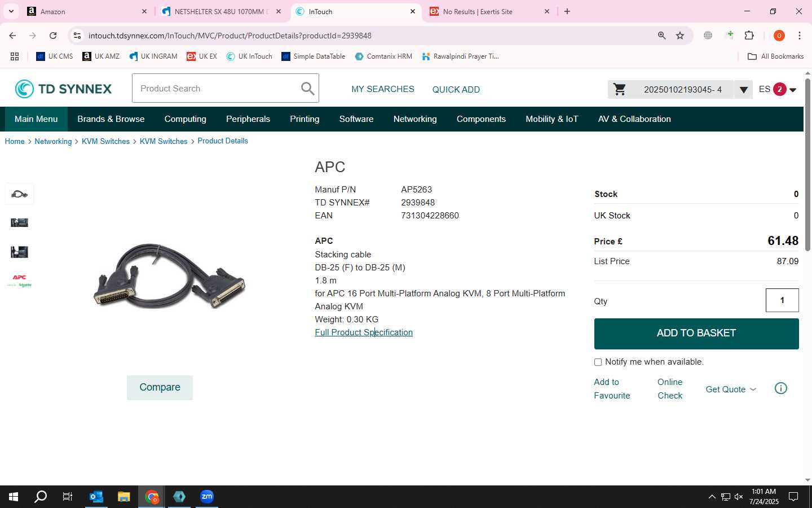Show hidden system tray icons
Viewport: 812px width, 508px height.
[x=712, y=497]
